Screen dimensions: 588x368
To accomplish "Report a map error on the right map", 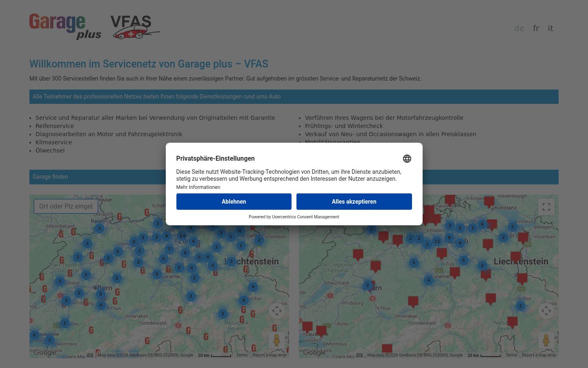I will click(539, 355).
